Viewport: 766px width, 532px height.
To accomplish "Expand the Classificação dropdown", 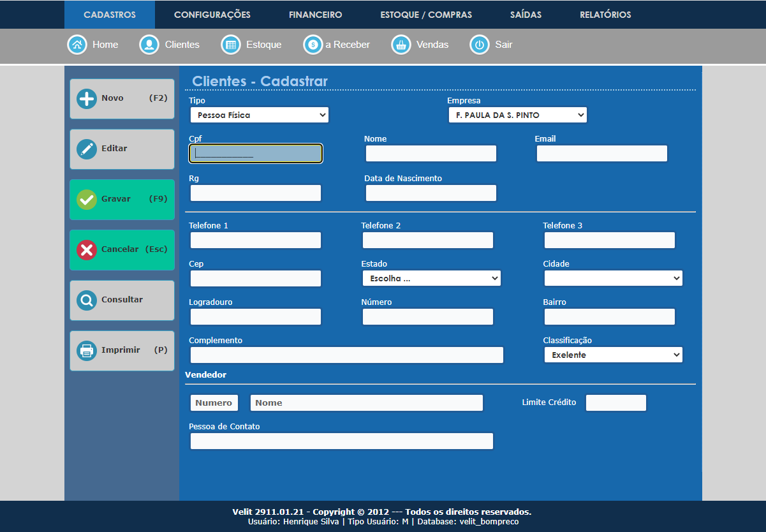I will tap(613, 355).
